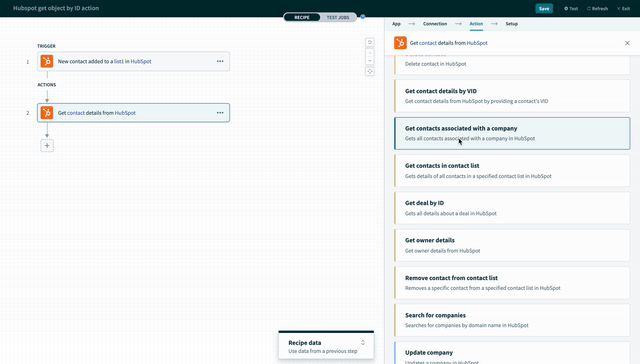The width and height of the screenshot is (640, 364).
Task: Fit the recipe to view with the center icon
Action: (x=370, y=71)
